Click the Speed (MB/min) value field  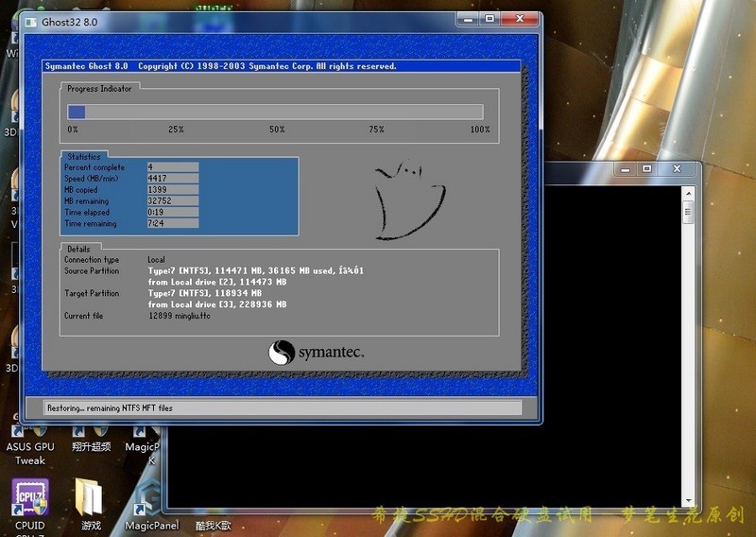172,179
